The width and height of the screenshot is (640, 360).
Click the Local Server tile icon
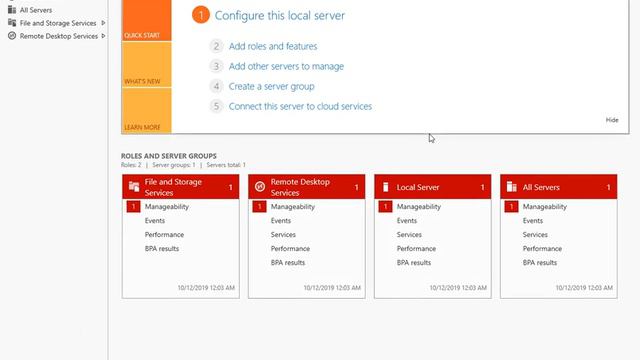point(386,187)
